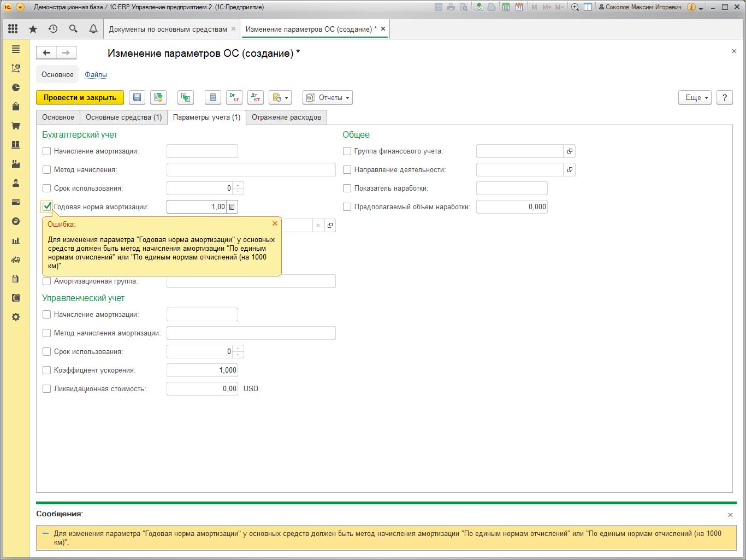
Task: Post the document using the green-arrow icon
Action: click(158, 97)
